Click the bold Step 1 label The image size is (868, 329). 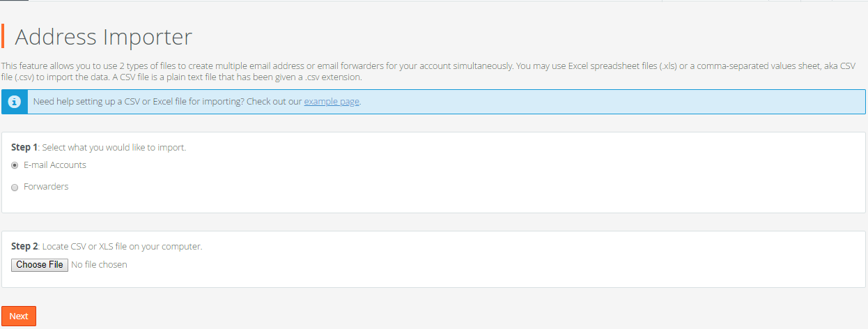pos(24,148)
